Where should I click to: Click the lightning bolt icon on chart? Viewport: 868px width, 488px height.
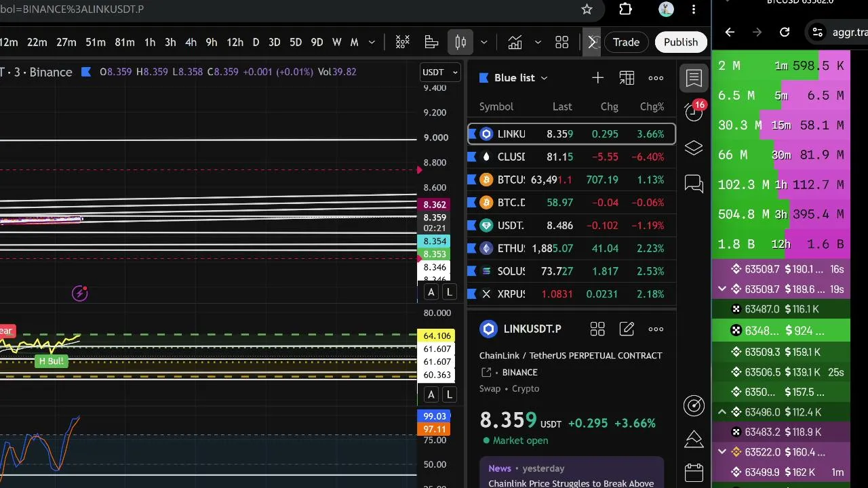pos(80,293)
